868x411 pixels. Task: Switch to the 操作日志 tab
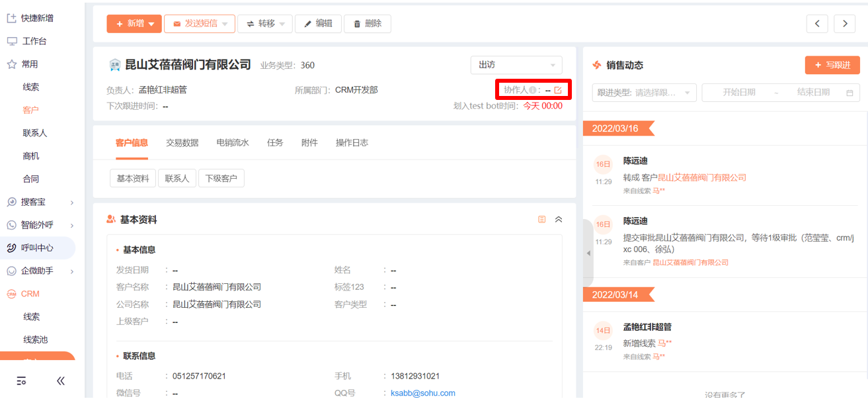tap(352, 142)
